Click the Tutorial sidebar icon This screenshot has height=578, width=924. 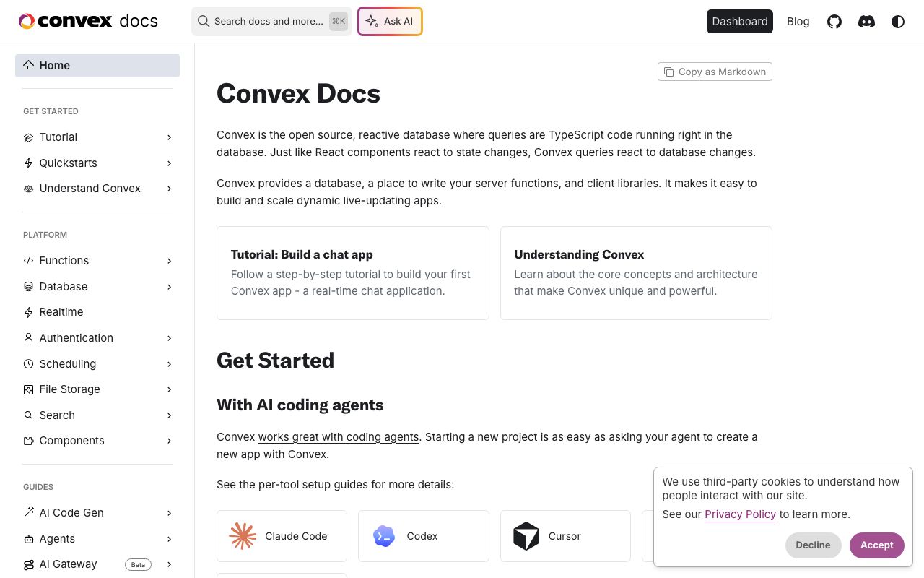tap(29, 137)
